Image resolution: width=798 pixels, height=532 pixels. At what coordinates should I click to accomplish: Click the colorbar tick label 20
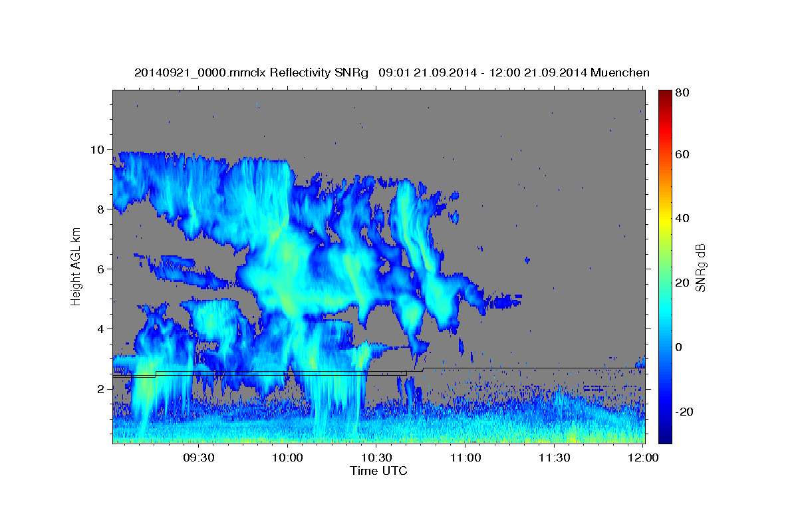coord(684,283)
